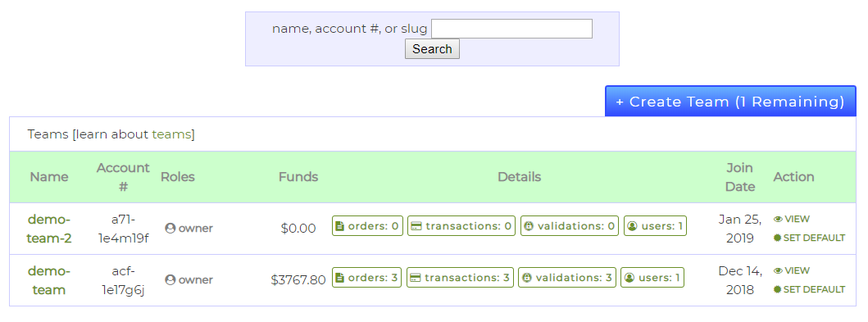This screenshot has height=322, width=868.
Task: Click users: 1 badge for demo-team-2
Action: (655, 226)
